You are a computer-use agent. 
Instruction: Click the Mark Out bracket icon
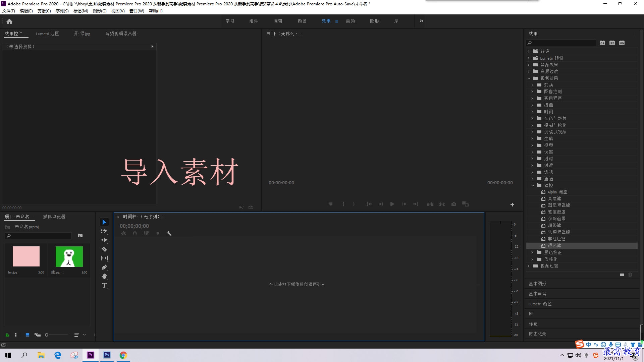(x=354, y=204)
